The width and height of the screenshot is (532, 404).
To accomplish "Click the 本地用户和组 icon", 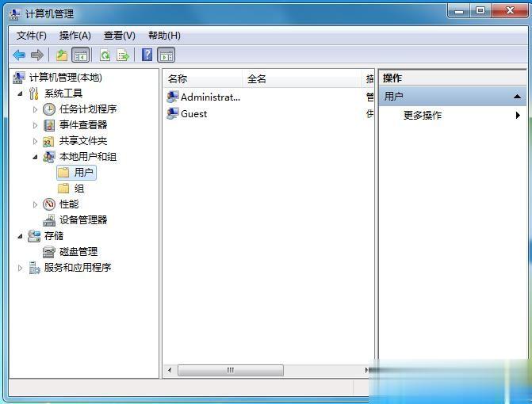I will tap(49, 157).
